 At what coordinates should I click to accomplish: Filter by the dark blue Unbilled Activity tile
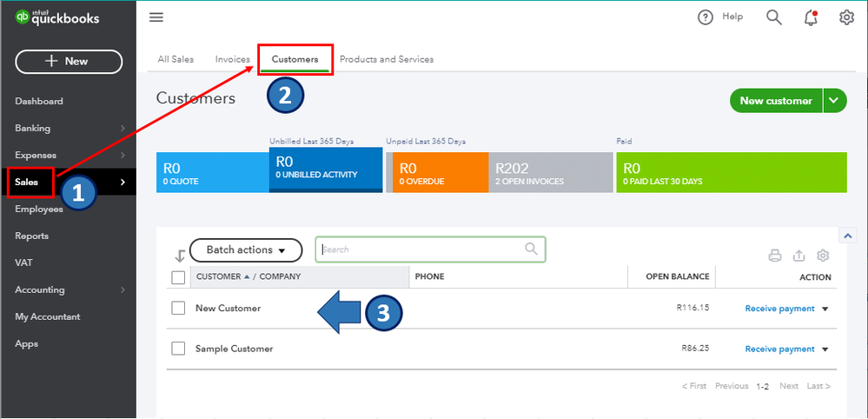pyautogui.click(x=326, y=170)
